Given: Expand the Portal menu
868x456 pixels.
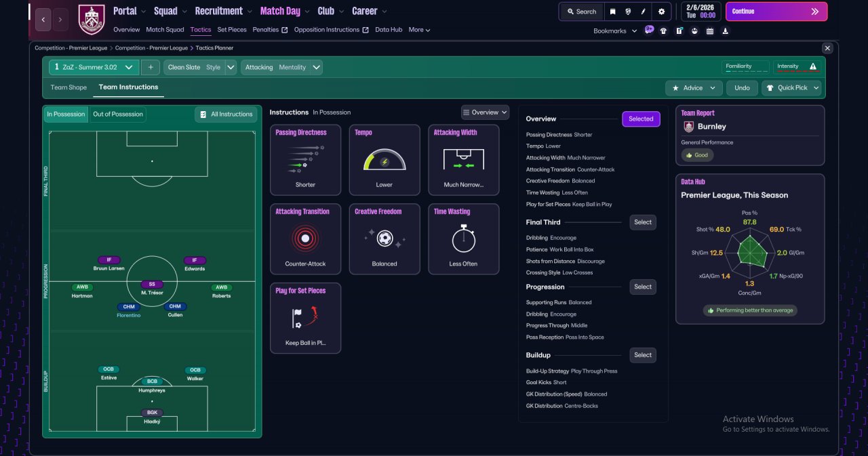Looking at the screenshot, I should pyautogui.click(x=129, y=11).
